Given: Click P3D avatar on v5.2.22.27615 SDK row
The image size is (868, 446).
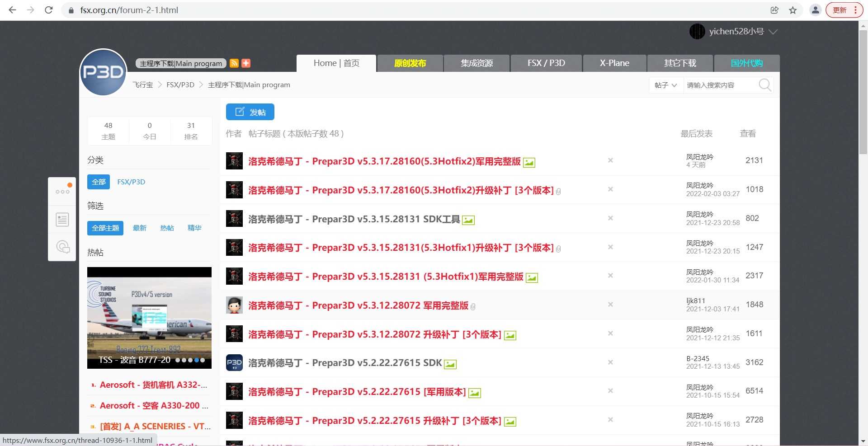Looking at the screenshot, I should click(x=234, y=362).
